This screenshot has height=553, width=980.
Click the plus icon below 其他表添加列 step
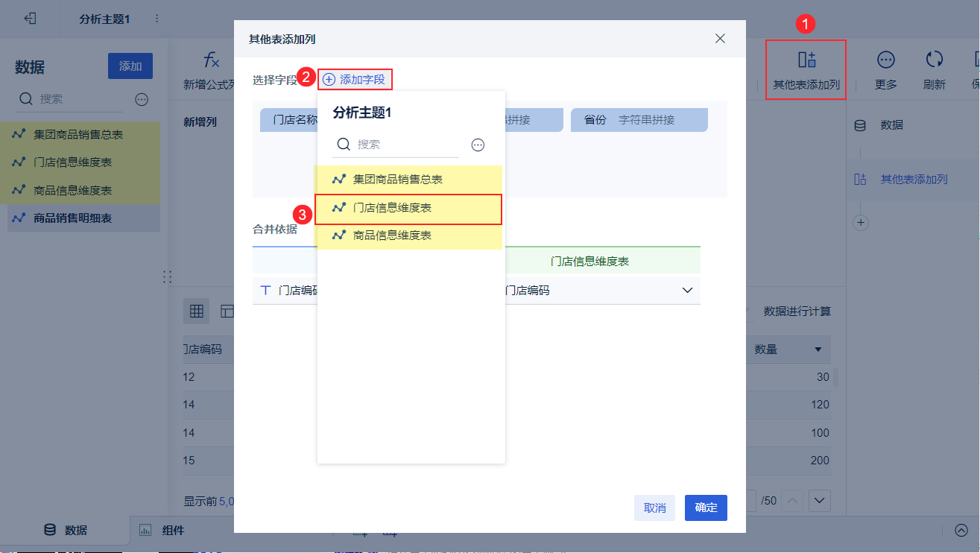click(x=861, y=222)
